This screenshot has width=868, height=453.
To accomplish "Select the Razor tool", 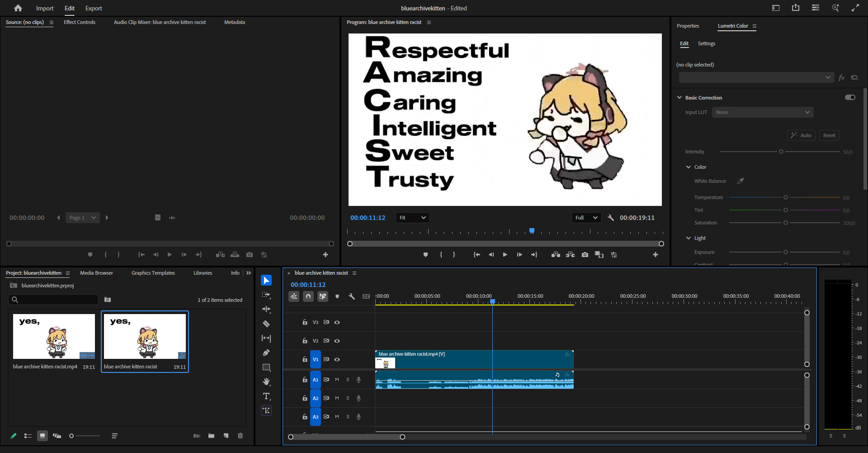I will [266, 324].
